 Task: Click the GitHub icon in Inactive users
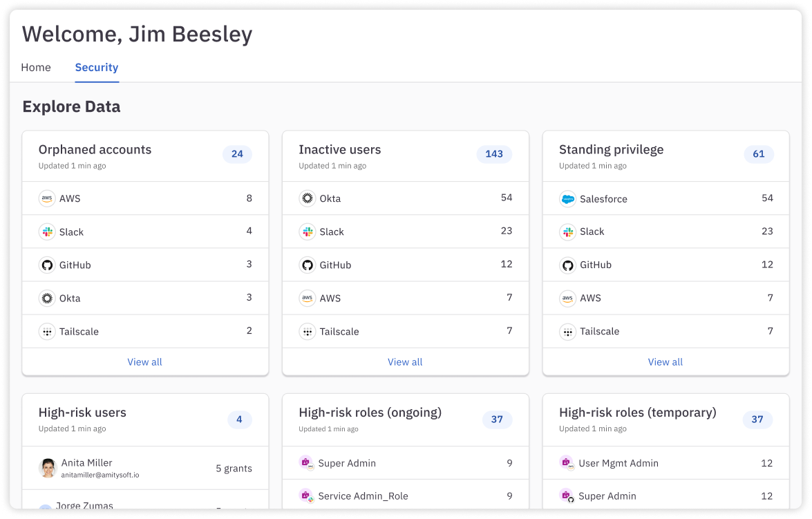point(308,265)
